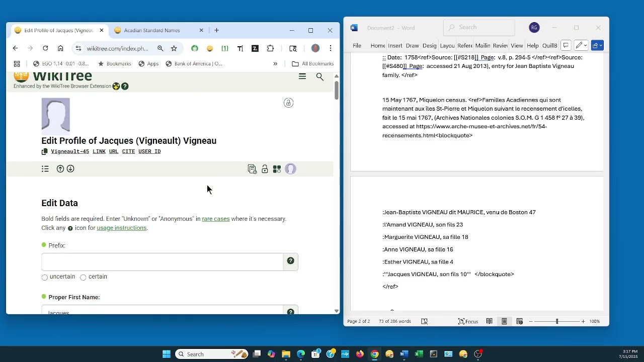Viewport: 644px width, 362px height.
Task: Open Word Insert ribbon tab
Action: (x=395, y=46)
